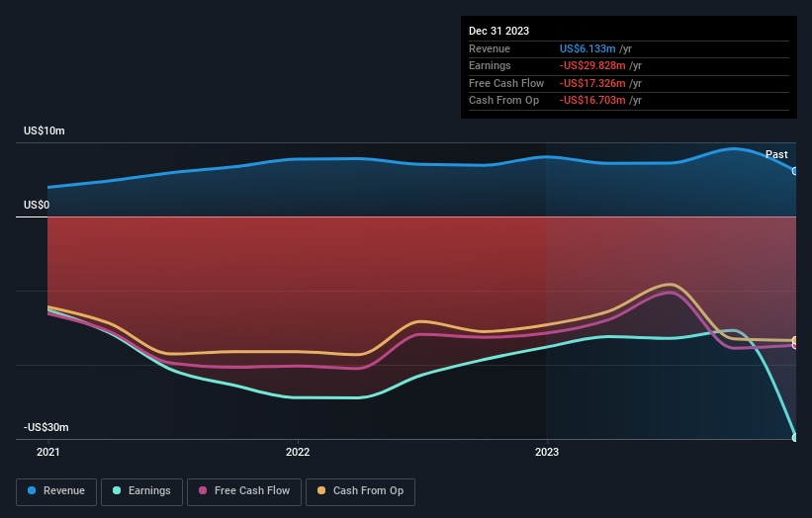This screenshot has width=812, height=518.
Task: Select the 2022 x-axis label
Action: click(298, 452)
